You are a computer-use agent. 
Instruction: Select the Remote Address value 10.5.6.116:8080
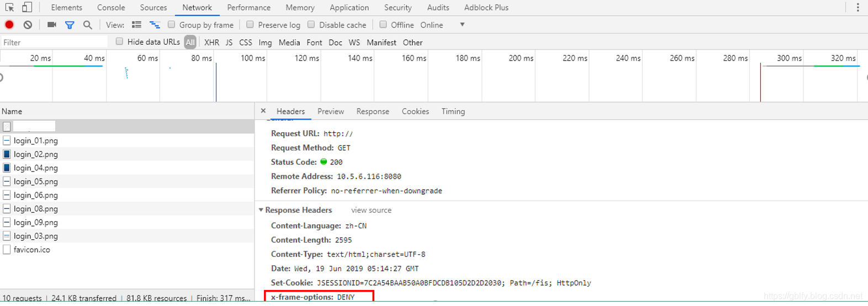(369, 176)
